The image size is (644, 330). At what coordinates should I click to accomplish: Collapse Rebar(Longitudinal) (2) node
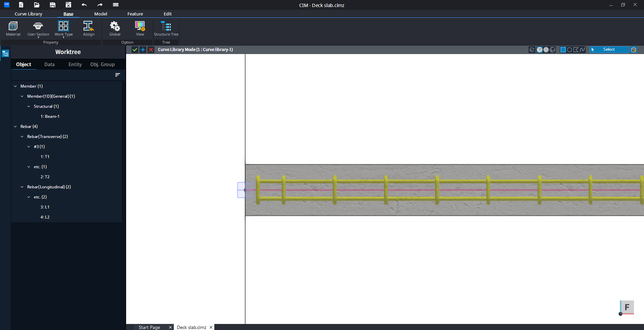tap(22, 187)
